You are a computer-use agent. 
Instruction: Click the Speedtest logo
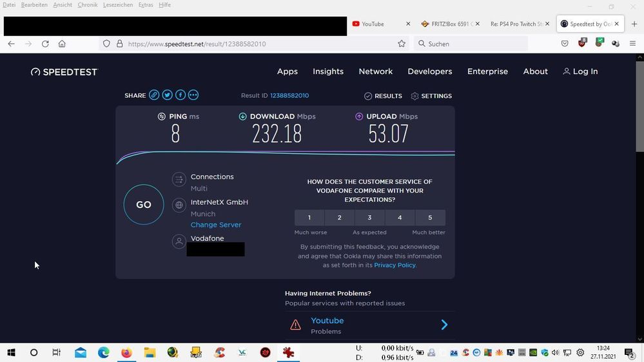(64, 72)
